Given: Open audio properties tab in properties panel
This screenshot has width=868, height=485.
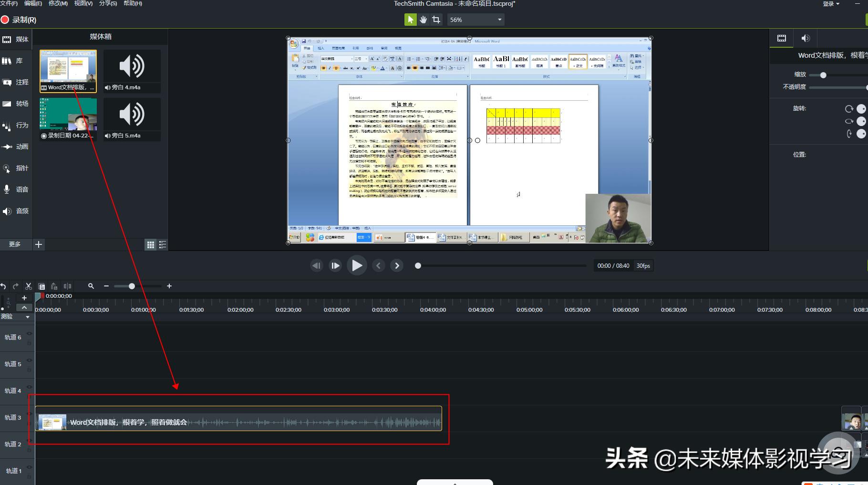Looking at the screenshot, I should 806,38.
